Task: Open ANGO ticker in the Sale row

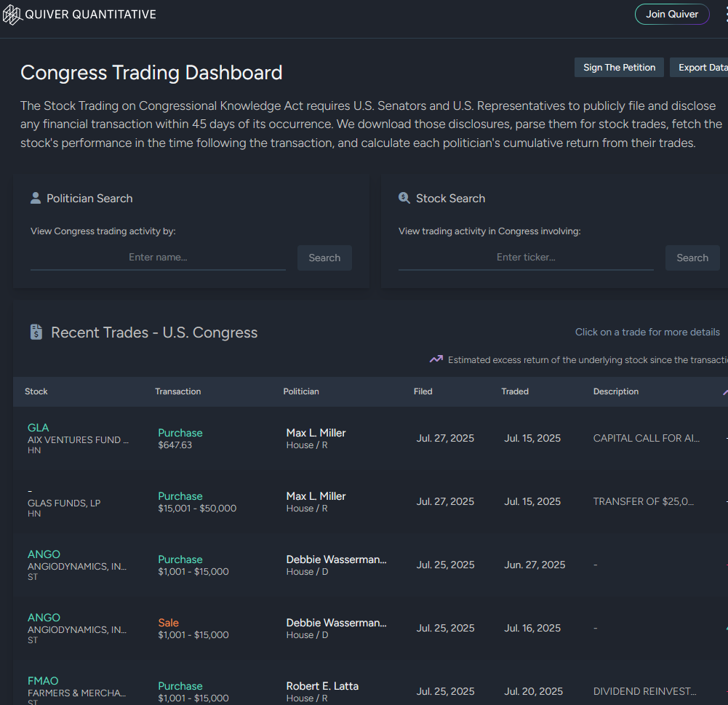Action: (x=44, y=618)
